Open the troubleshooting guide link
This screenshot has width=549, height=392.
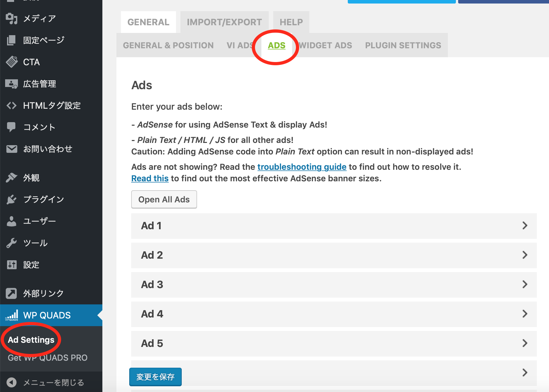302,167
